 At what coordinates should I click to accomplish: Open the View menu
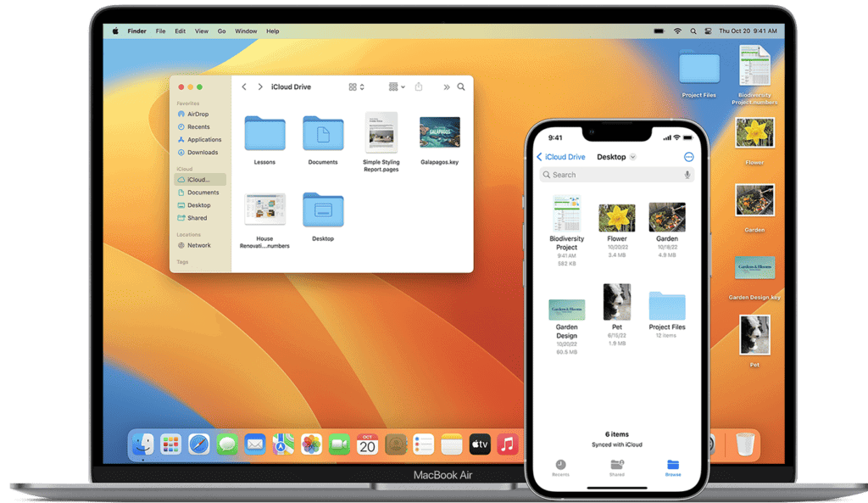pyautogui.click(x=202, y=31)
